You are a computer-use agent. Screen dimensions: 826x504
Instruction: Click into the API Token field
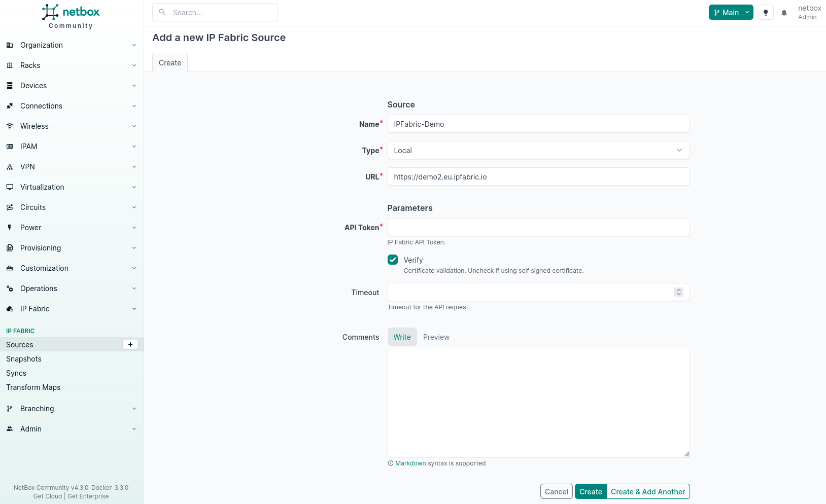click(538, 227)
